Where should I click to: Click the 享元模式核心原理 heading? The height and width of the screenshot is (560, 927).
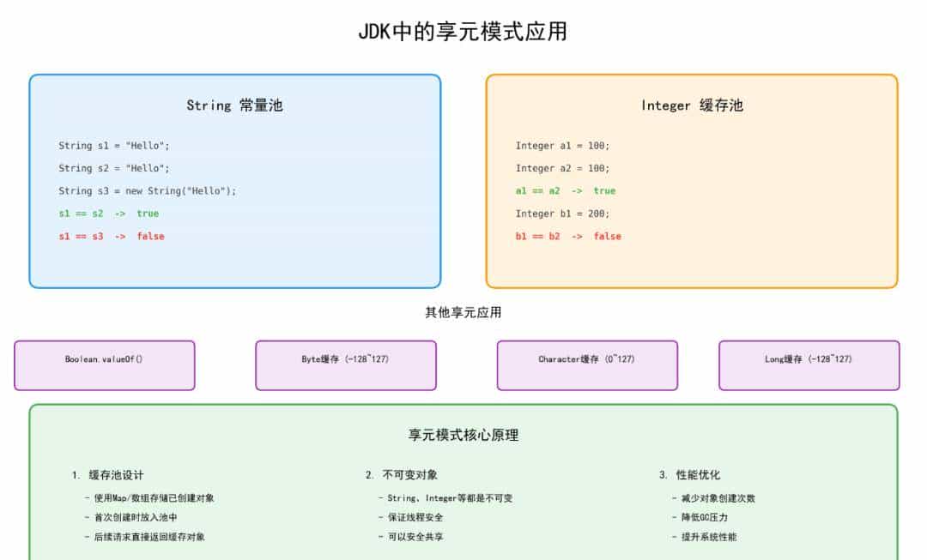(x=463, y=435)
